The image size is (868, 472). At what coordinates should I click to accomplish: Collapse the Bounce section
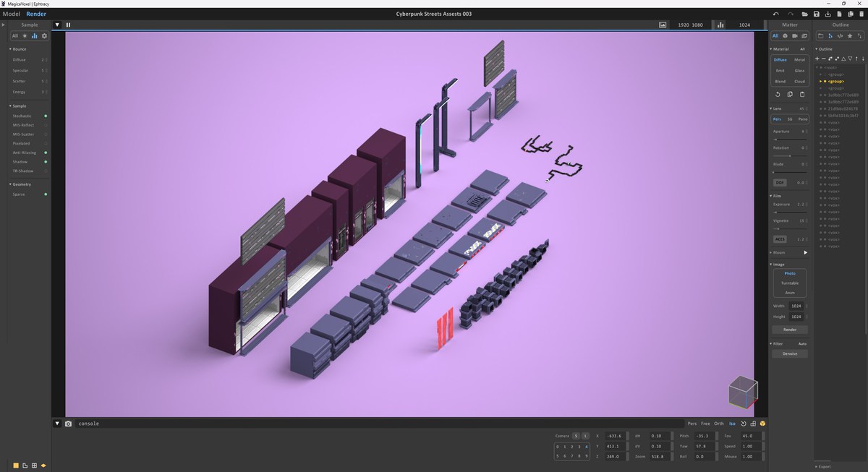(x=10, y=49)
